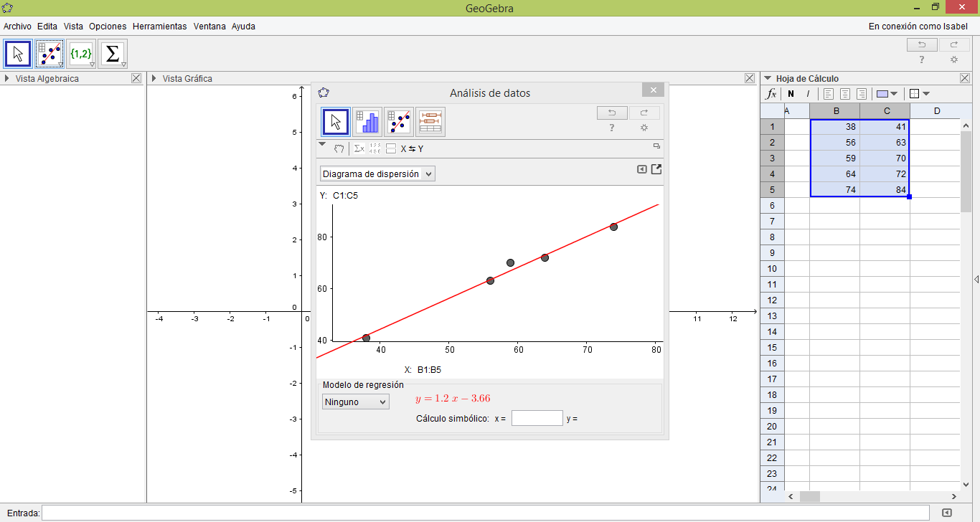The height and width of the screenshot is (522, 980).
Task: Open the Opciones menu
Action: (x=108, y=27)
